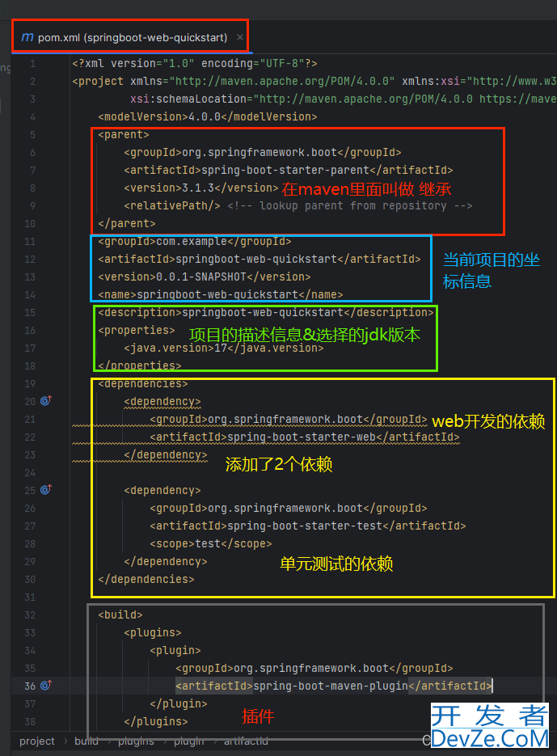
Task: Click the test dependency groupId on line 26
Action: pyautogui.click(x=289, y=508)
